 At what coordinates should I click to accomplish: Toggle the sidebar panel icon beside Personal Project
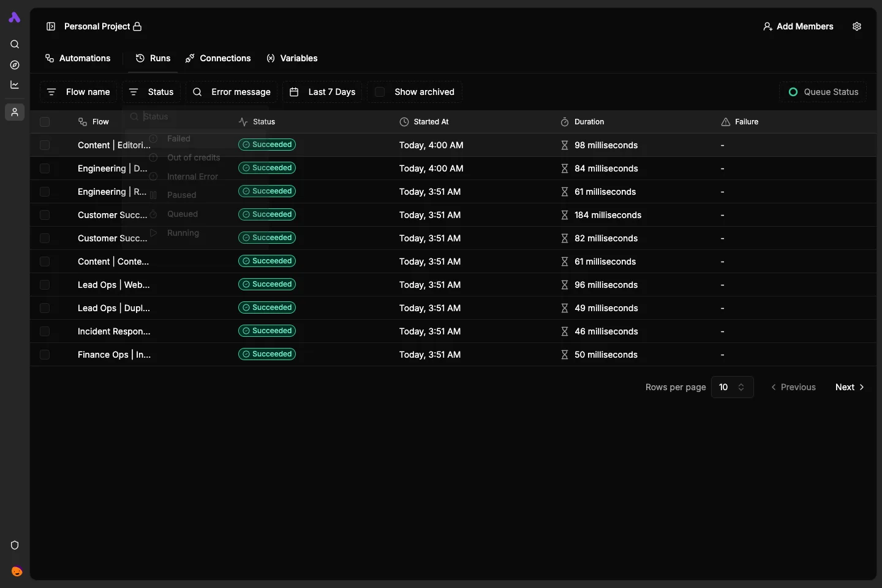coord(51,26)
